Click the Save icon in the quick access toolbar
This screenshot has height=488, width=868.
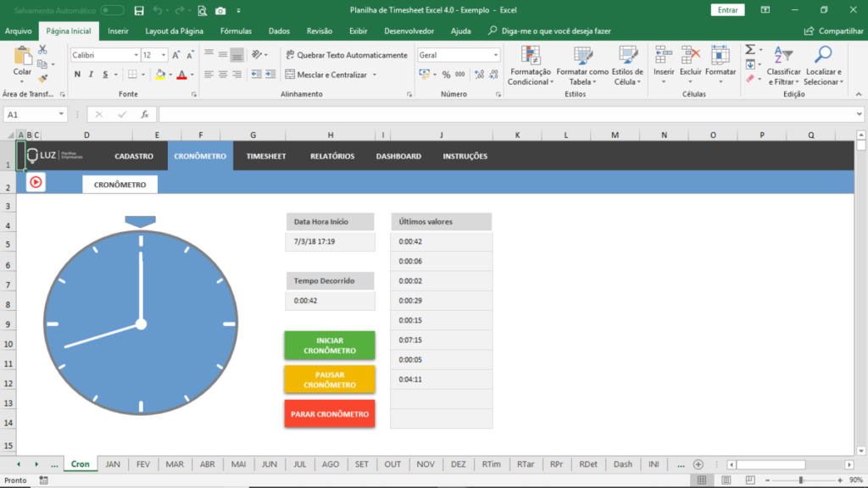click(139, 10)
